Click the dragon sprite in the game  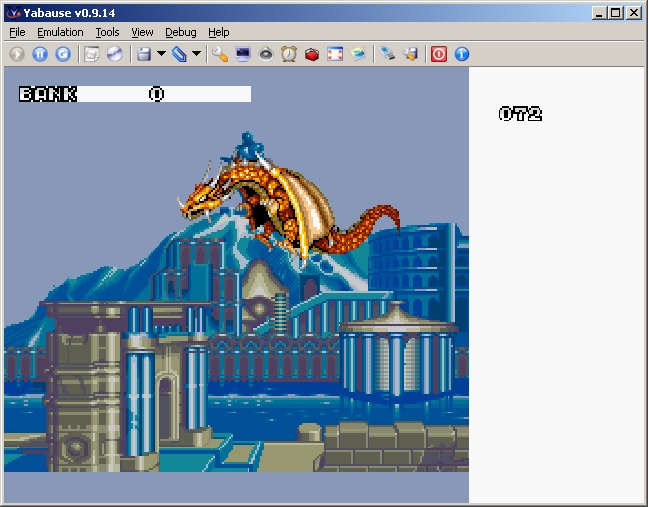coord(288,198)
